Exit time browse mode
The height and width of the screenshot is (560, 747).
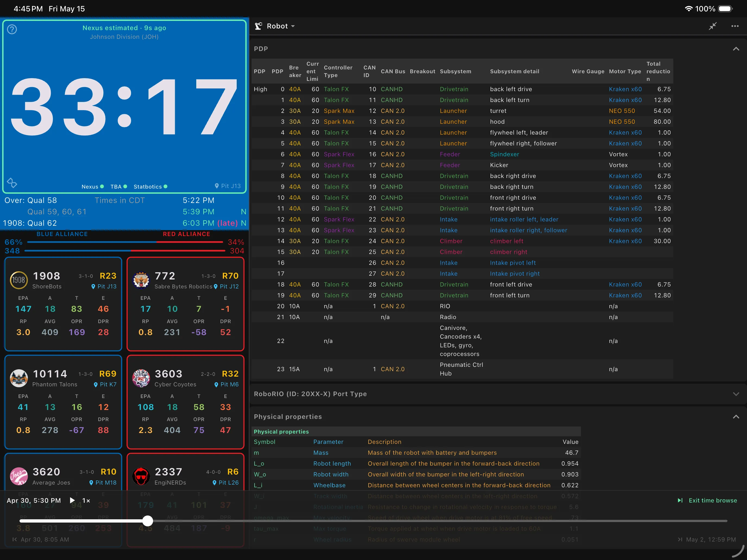707,500
